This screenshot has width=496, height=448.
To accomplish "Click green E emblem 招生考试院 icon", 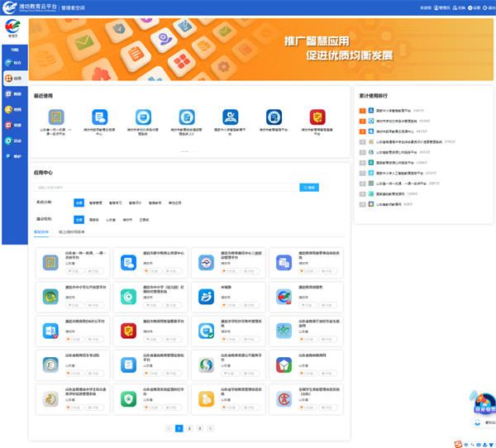I will [x=50, y=365].
